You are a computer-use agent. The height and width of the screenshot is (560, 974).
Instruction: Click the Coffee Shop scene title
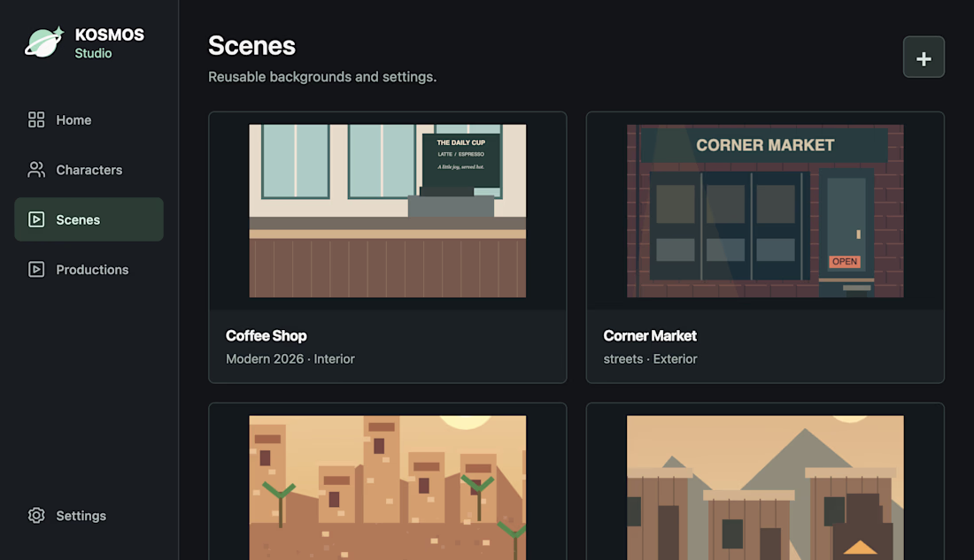pyautogui.click(x=266, y=336)
